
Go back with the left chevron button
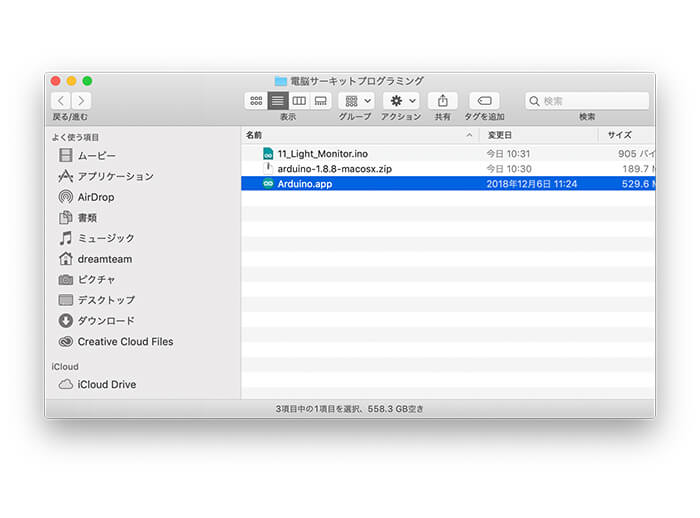[61, 100]
